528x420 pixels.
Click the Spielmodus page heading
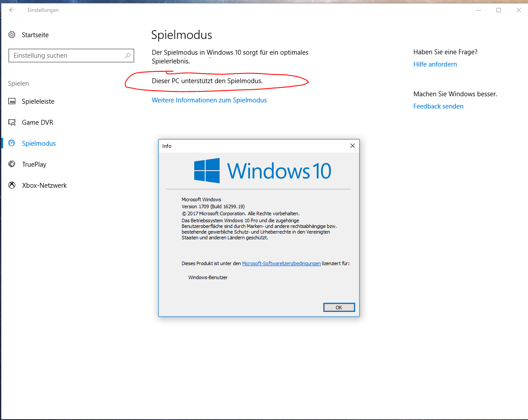coord(182,35)
